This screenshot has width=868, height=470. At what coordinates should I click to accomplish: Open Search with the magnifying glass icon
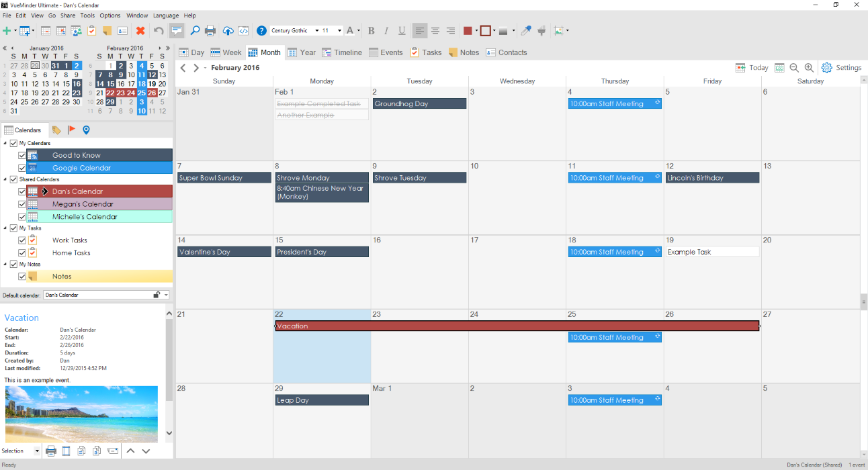tap(195, 30)
